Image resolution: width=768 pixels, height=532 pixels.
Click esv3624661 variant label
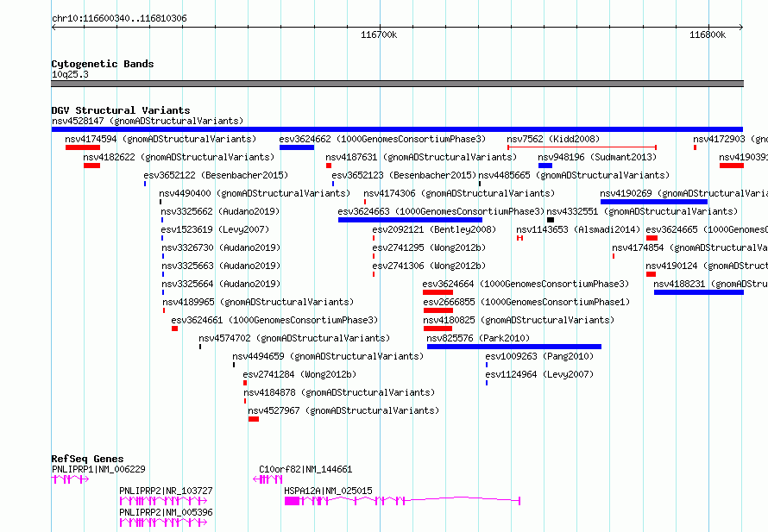[274, 320]
